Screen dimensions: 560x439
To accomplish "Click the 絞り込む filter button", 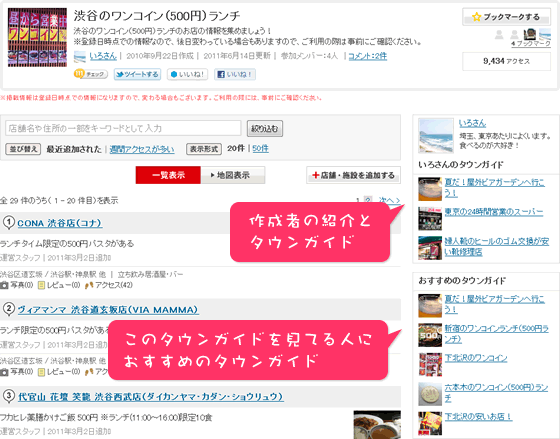I will 265,129.
